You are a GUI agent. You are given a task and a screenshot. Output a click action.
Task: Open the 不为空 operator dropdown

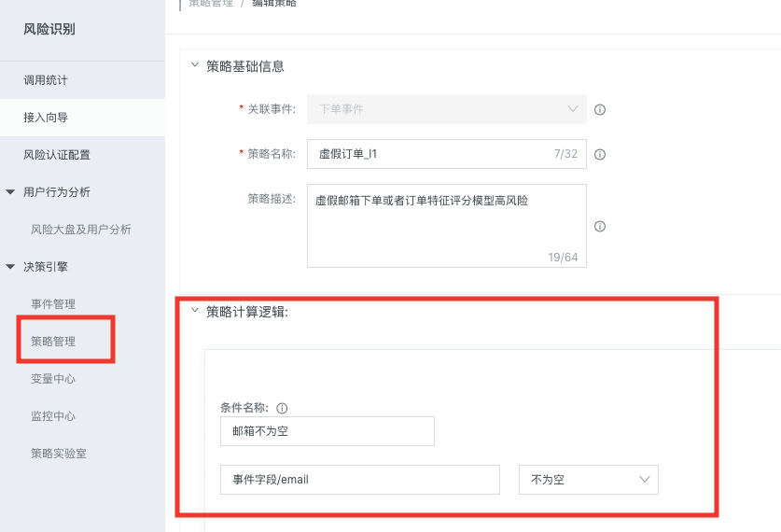[588, 480]
